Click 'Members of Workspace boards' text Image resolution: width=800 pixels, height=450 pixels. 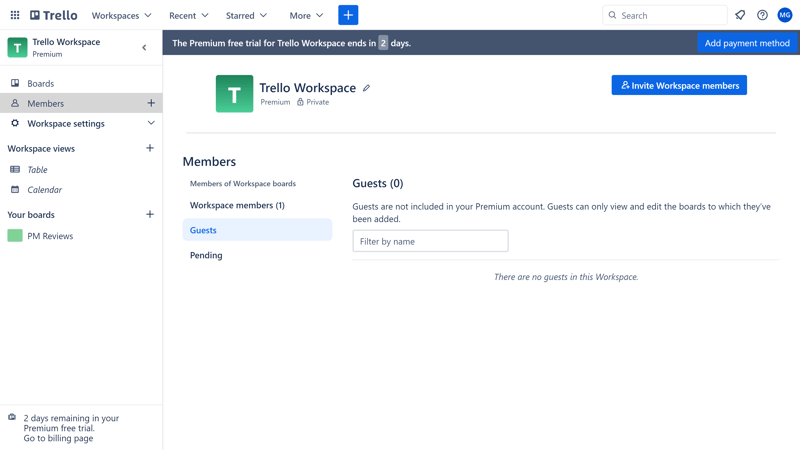tap(243, 184)
